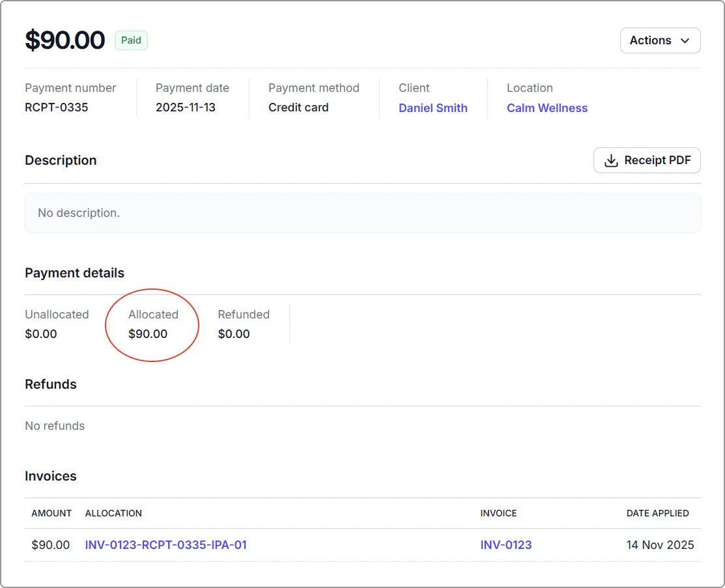
Task: Open client Daniel Smith profile
Action: 433,107
